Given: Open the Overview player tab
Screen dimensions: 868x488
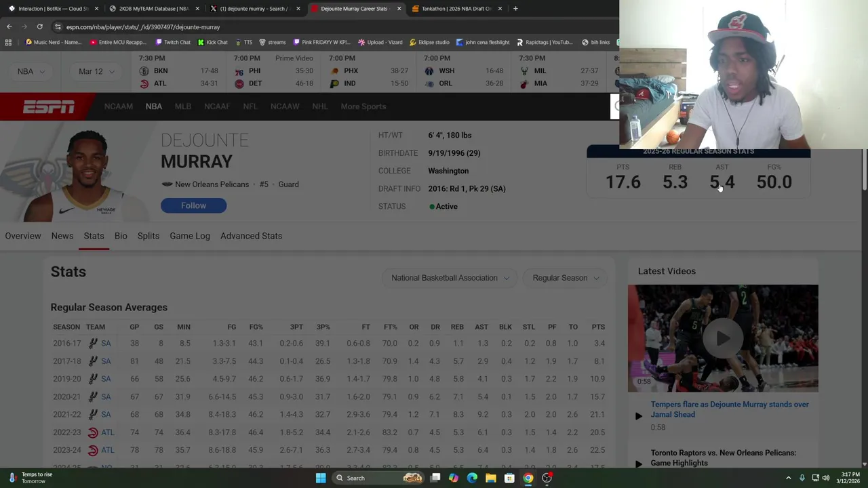Looking at the screenshot, I should 23,236.
